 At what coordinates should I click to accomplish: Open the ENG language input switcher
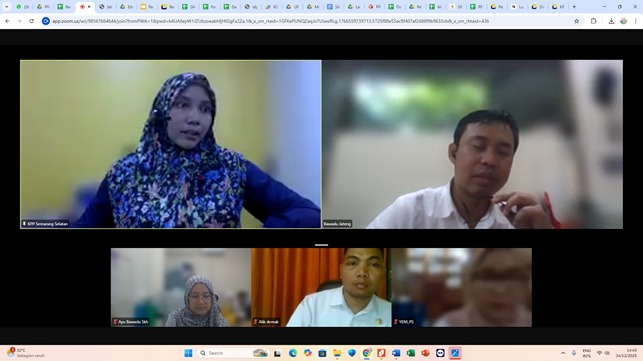click(x=587, y=353)
